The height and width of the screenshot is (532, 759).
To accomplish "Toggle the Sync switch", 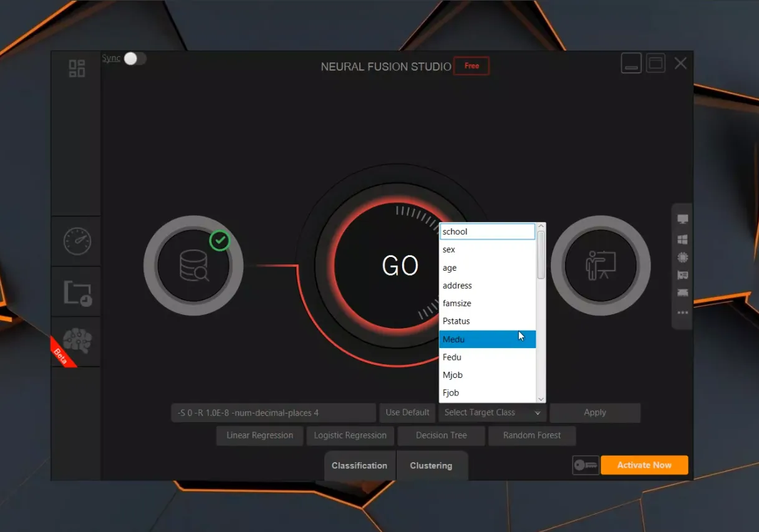I will tap(135, 58).
